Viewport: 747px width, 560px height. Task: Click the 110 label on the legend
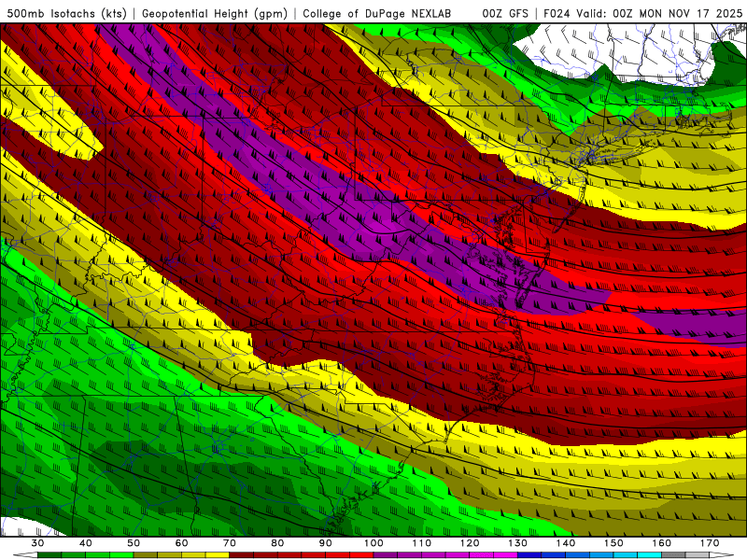point(422,543)
